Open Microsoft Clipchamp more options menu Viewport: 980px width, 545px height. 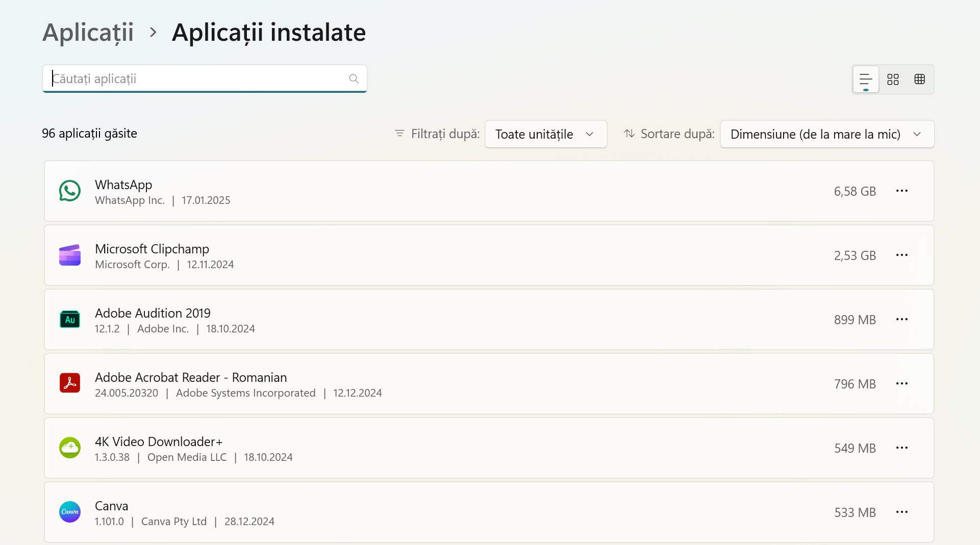point(902,255)
